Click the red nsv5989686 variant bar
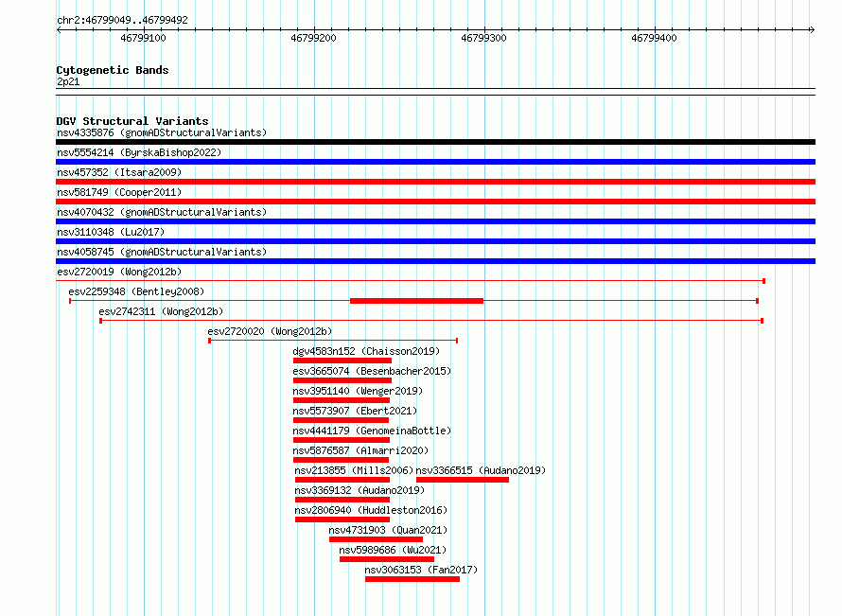The height and width of the screenshot is (616, 842). click(x=387, y=559)
